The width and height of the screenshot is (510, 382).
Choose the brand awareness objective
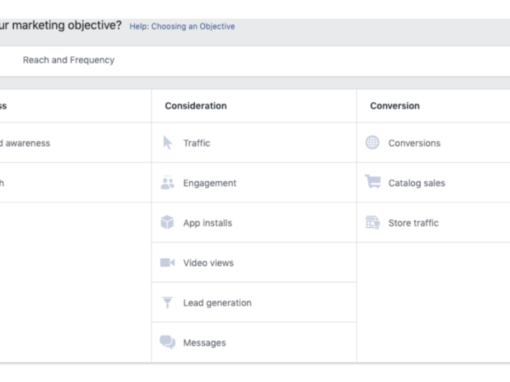coord(25,143)
